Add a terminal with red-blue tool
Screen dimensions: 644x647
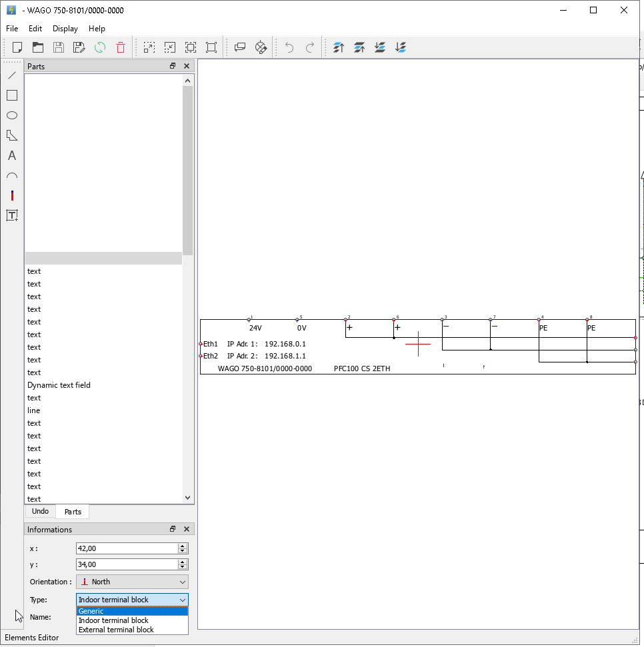tap(12, 196)
